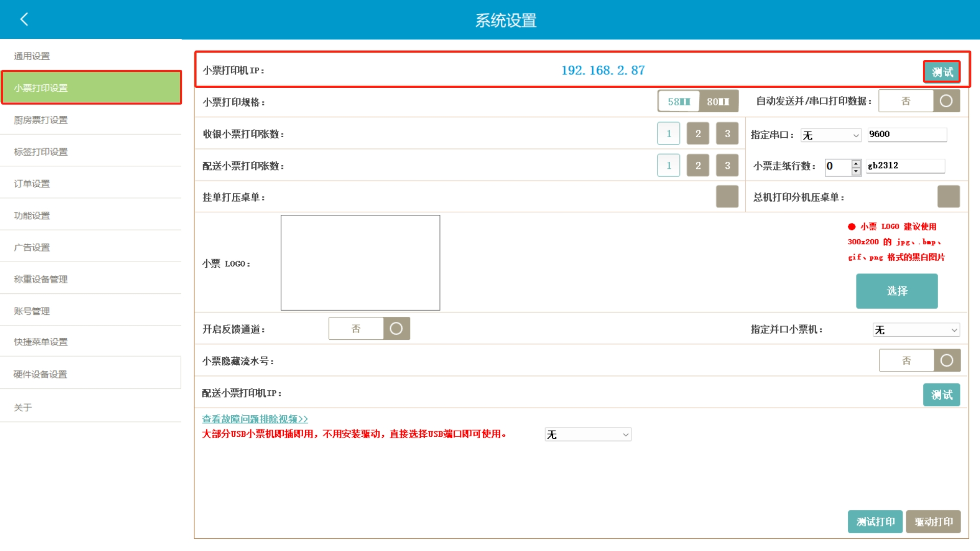Open 厨房票打设置 in sidebar

(41, 120)
